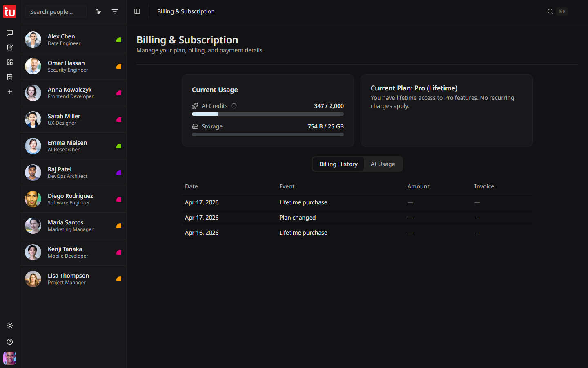Click the Current Usage heading
This screenshot has width=588, height=368.
click(x=215, y=90)
